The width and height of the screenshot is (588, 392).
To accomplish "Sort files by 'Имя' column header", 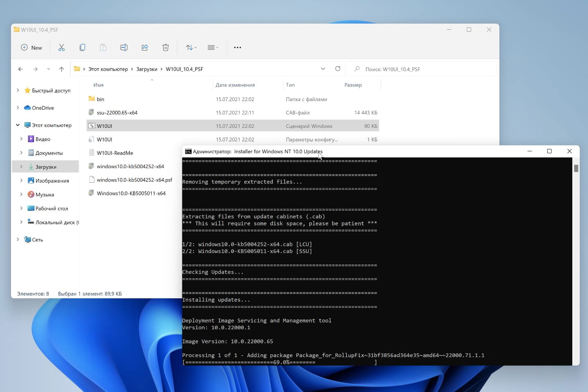I will pos(98,85).
